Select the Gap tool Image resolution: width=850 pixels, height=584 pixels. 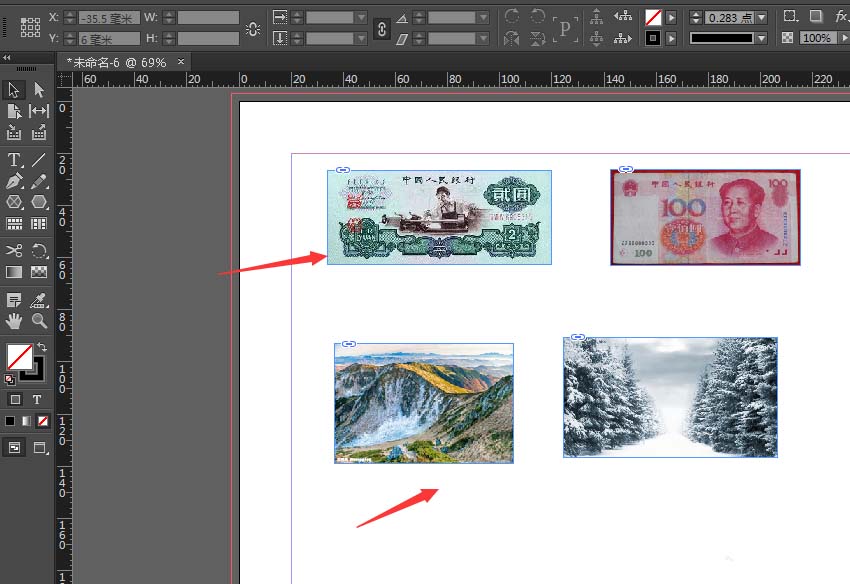[x=38, y=111]
